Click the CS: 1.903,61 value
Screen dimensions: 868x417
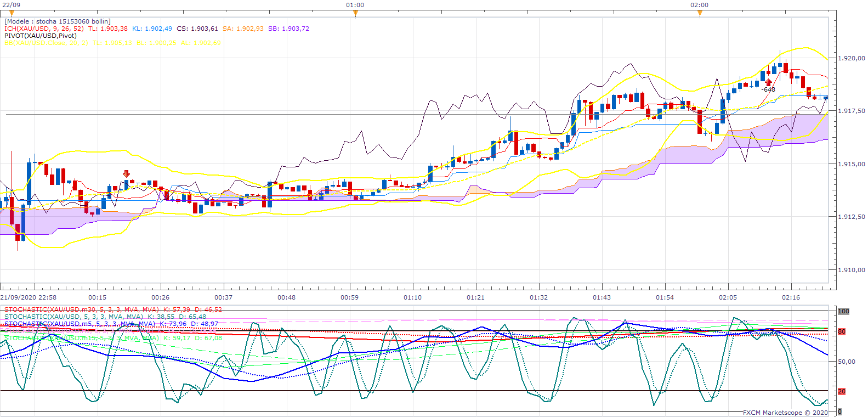click(197, 29)
